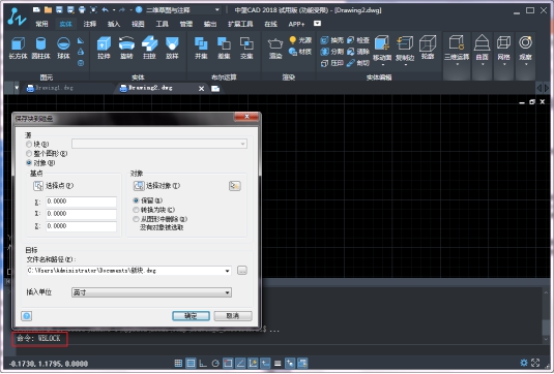554x374 pixels.
Task: Select the 对象 source radio button
Action: [x=29, y=163]
